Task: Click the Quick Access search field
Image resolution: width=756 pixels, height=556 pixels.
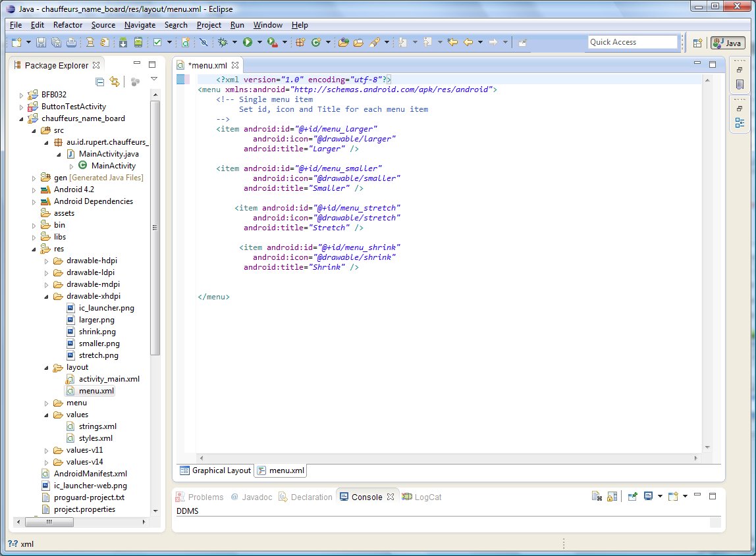Action: [633, 42]
